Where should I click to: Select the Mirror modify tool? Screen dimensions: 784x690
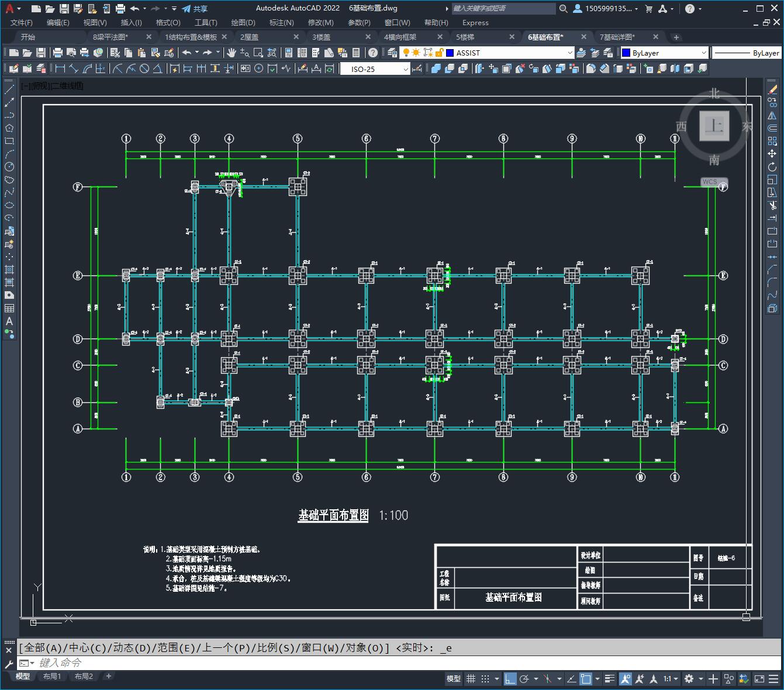tap(772, 115)
